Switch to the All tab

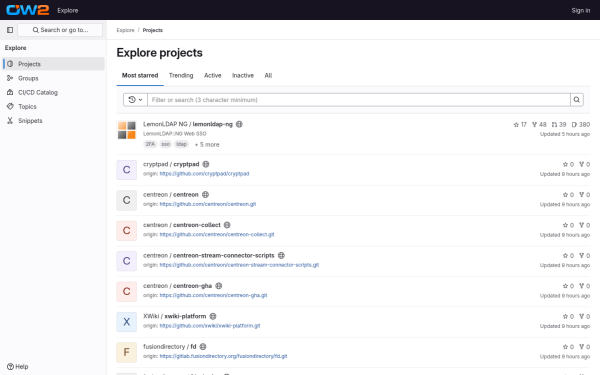pos(268,75)
